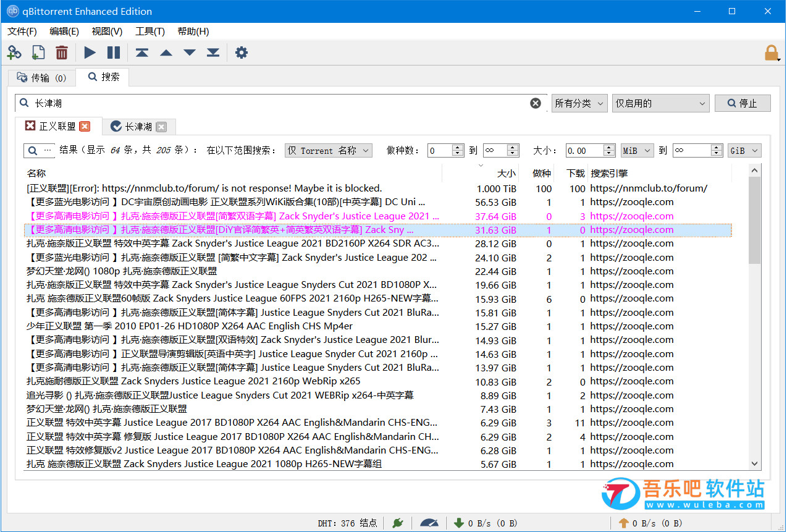
Task: Click the 停止 search button
Action: [x=743, y=103]
